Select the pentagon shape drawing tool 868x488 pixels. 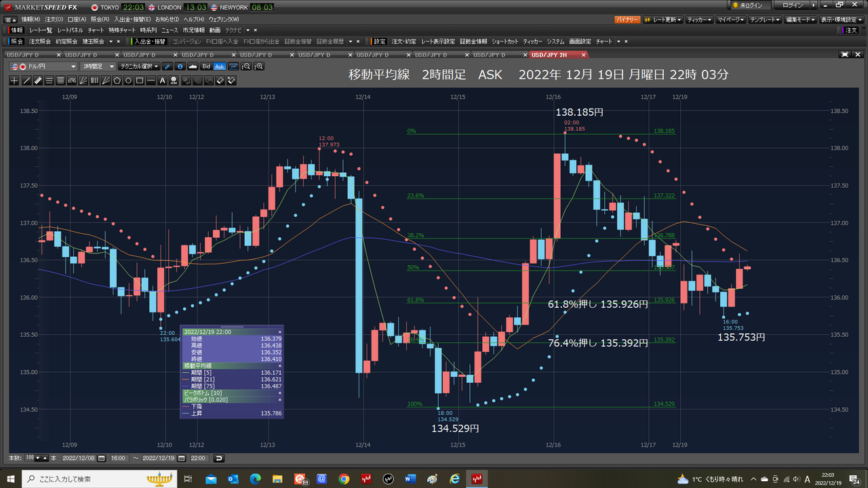pos(117,81)
